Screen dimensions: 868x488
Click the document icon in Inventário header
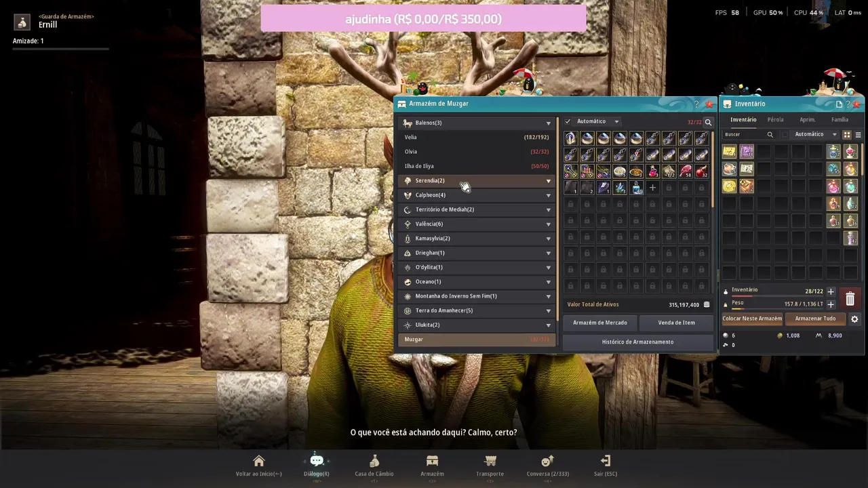click(840, 104)
